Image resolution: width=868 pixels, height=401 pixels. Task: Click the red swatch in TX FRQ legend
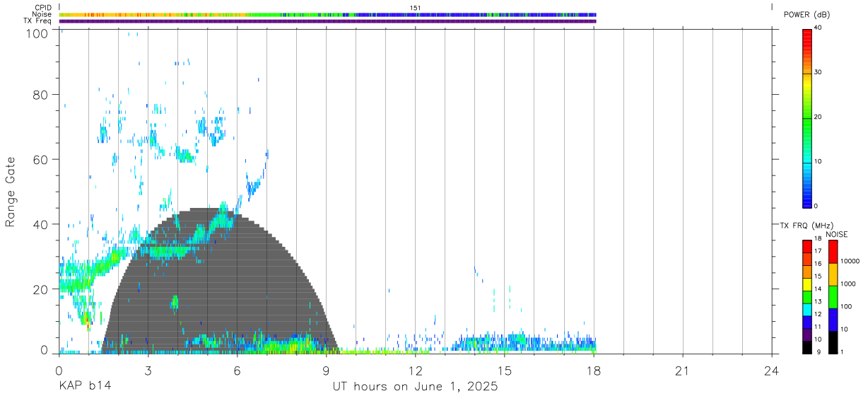pyautogui.click(x=807, y=246)
